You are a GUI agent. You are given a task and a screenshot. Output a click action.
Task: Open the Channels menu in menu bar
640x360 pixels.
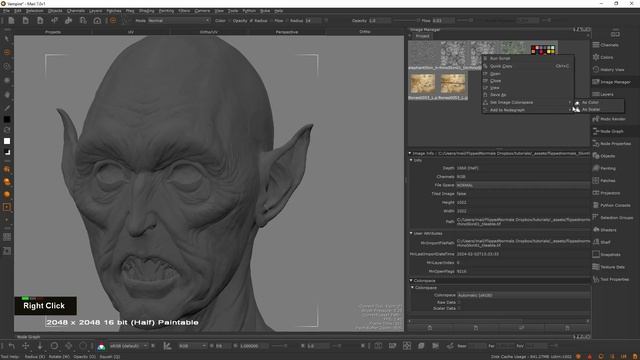pos(76,11)
